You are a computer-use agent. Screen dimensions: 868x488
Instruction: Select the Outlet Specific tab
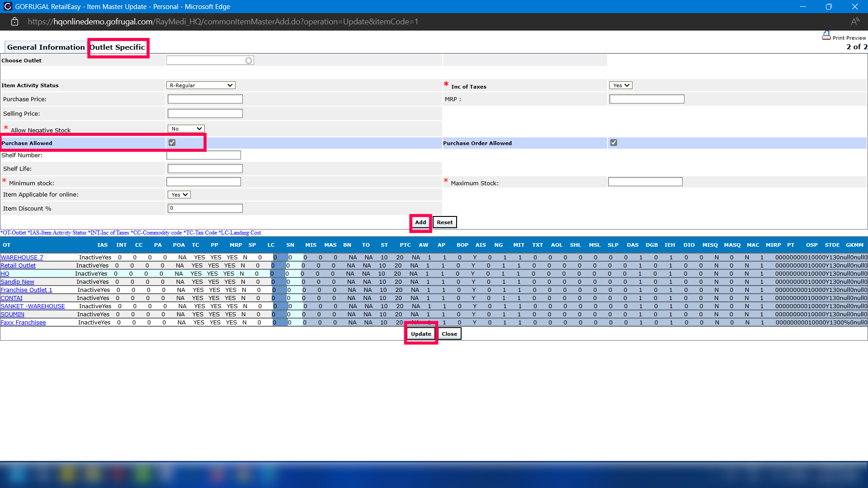coord(118,47)
